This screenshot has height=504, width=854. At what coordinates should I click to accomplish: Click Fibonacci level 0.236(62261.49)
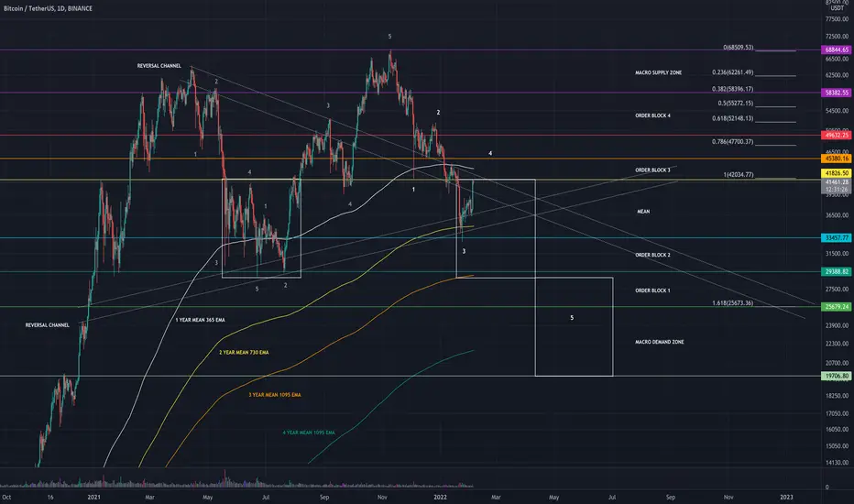[x=732, y=72]
